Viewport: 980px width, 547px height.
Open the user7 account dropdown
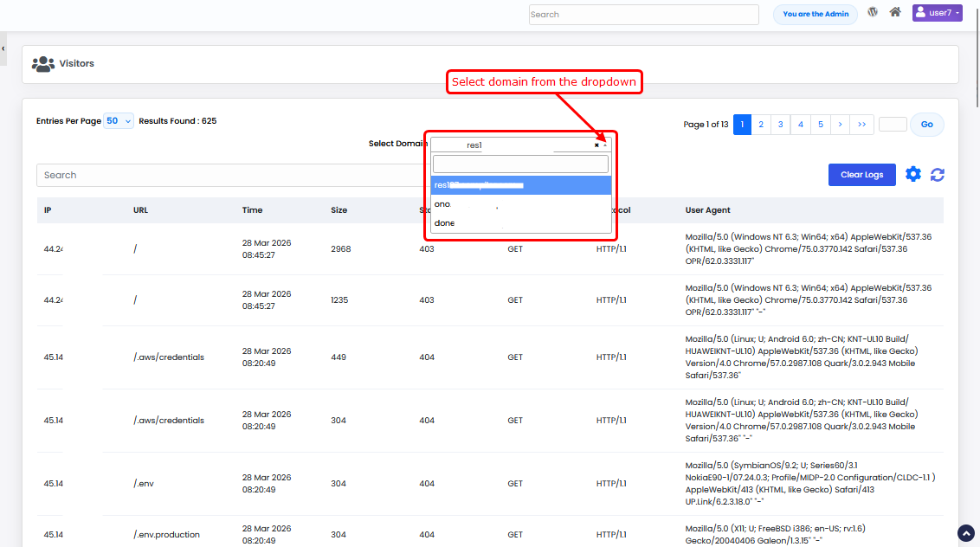click(937, 14)
